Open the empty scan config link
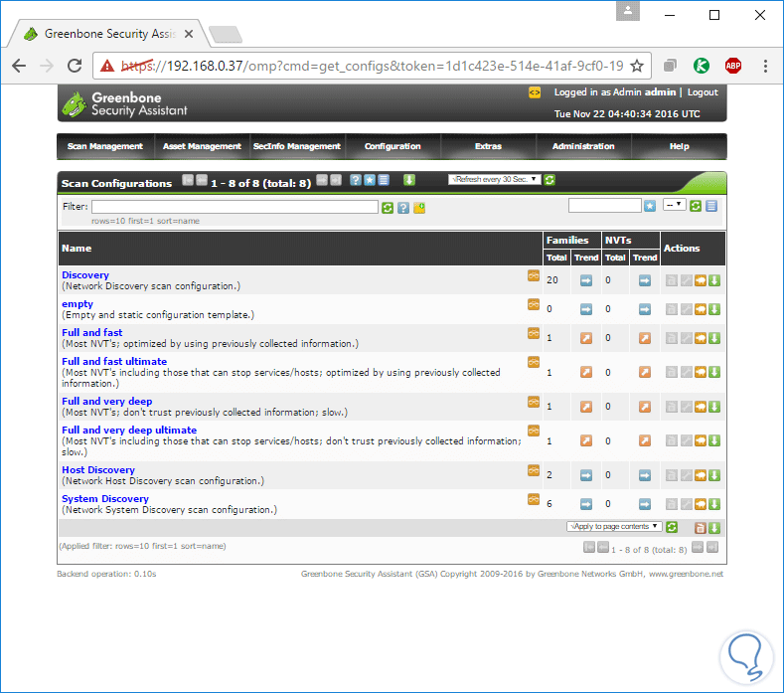784x693 pixels. 78,304
